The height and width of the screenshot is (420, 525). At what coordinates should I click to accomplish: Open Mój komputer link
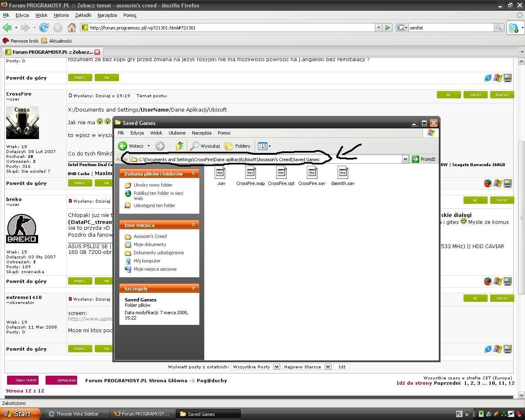(147, 261)
